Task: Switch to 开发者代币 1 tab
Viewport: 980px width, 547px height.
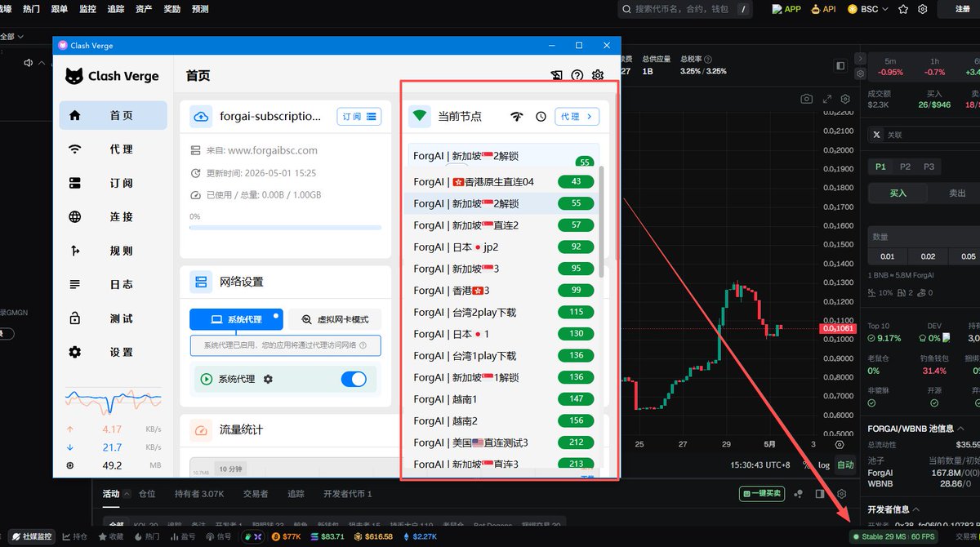Action: tap(348, 494)
